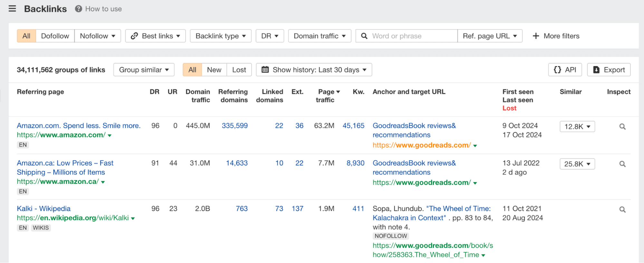Open the Group similar dropdown

(x=144, y=70)
